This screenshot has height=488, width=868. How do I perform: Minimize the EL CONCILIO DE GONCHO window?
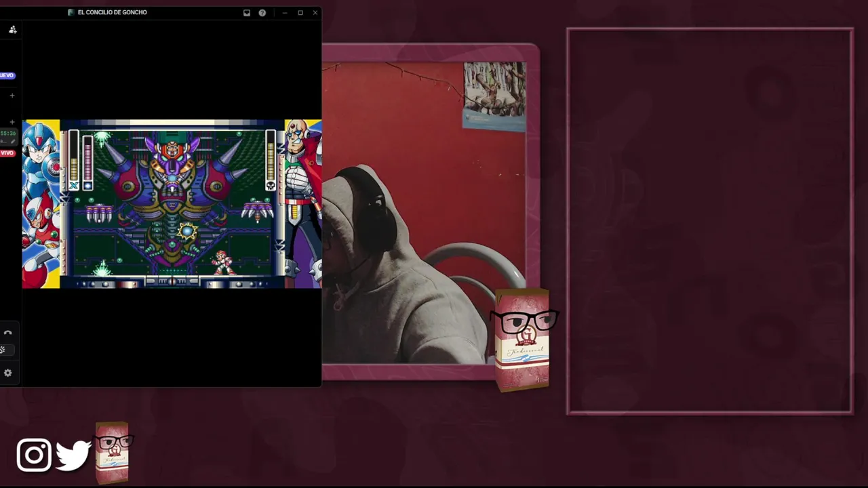pyautogui.click(x=285, y=13)
